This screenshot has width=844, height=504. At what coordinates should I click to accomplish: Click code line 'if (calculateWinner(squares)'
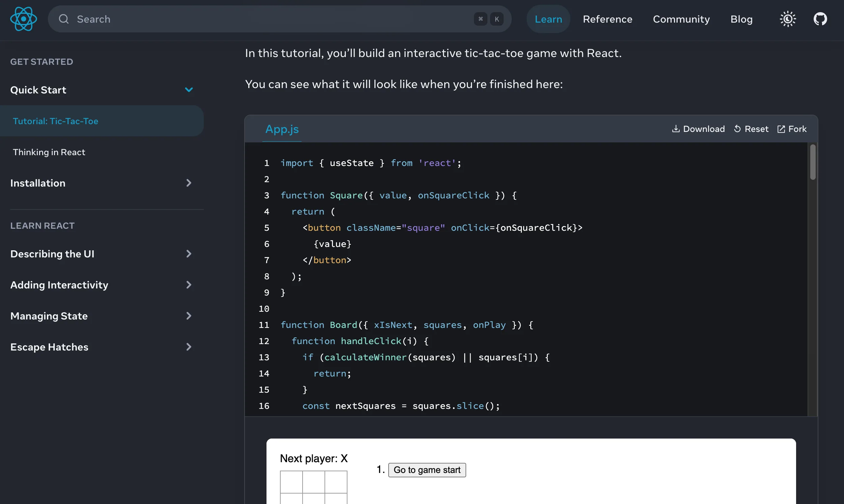pyautogui.click(x=426, y=357)
